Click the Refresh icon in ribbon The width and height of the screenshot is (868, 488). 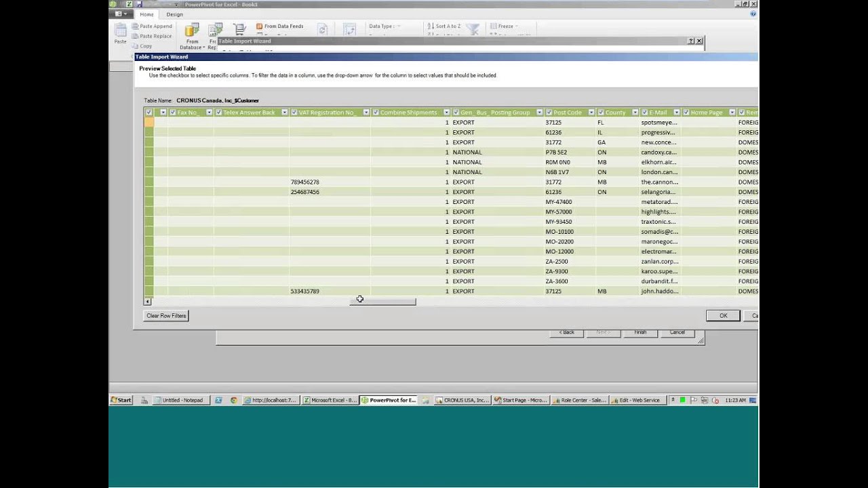point(322,29)
